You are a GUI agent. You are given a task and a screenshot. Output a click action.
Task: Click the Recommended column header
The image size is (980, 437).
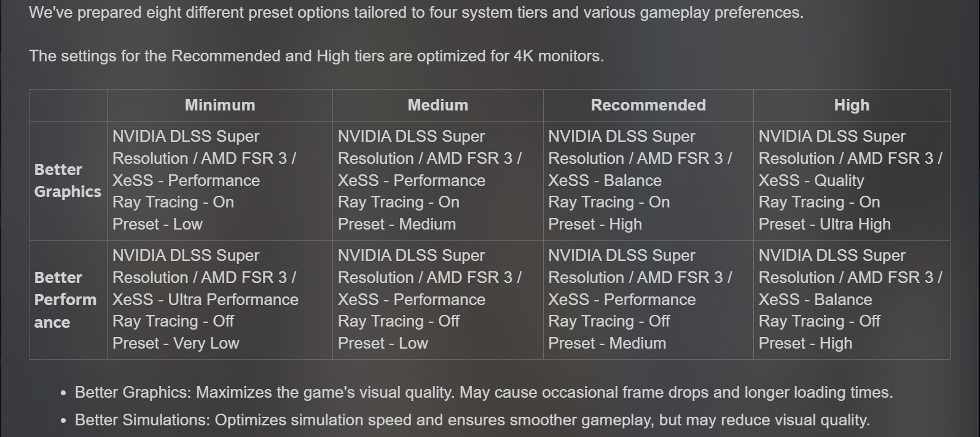[x=648, y=105]
